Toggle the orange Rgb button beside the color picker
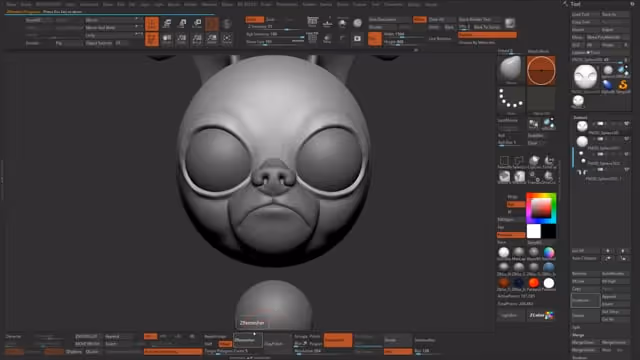Viewport: 640px width, 360px height. point(516,204)
